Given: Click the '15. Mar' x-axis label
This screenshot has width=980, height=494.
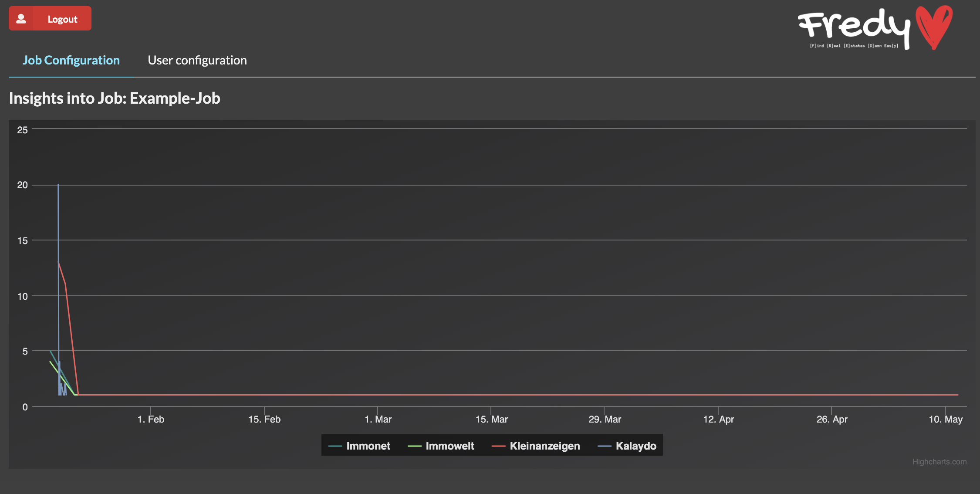Looking at the screenshot, I should [x=491, y=419].
